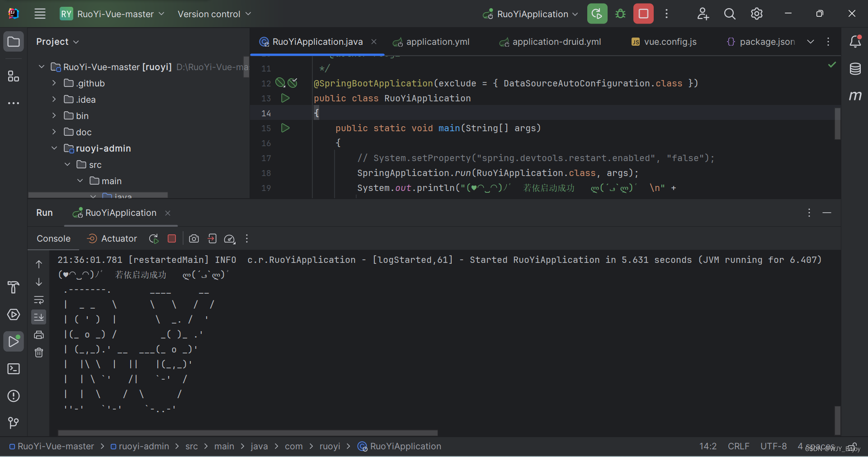Clear all console output trash icon
Image resolution: width=868 pixels, height=457 pixels.
coord(39,352)
